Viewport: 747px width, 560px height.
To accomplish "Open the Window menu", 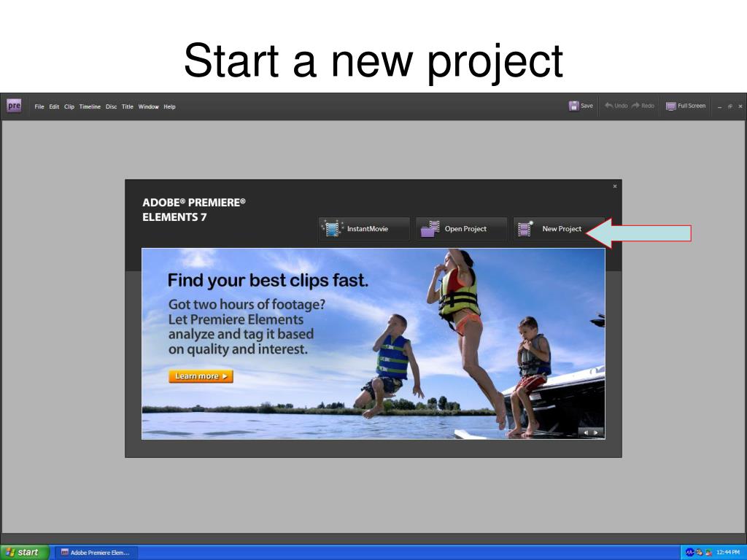I will coord(148,106).
